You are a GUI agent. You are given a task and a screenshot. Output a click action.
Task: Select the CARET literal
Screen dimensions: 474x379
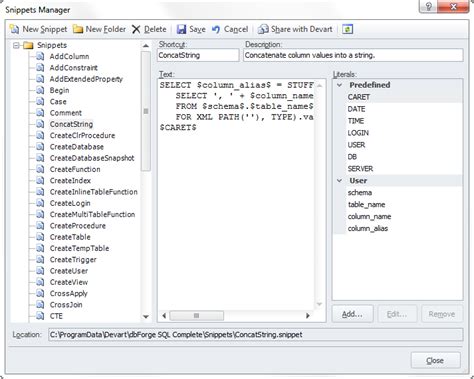point(359,97)
